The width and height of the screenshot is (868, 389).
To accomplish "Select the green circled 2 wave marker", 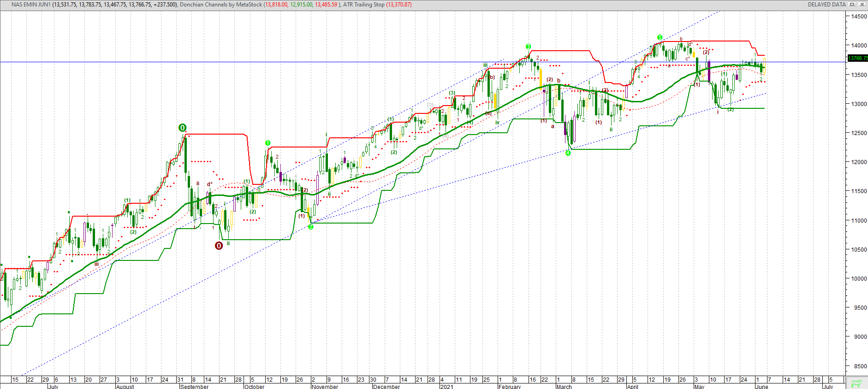I will click(311, 226).
